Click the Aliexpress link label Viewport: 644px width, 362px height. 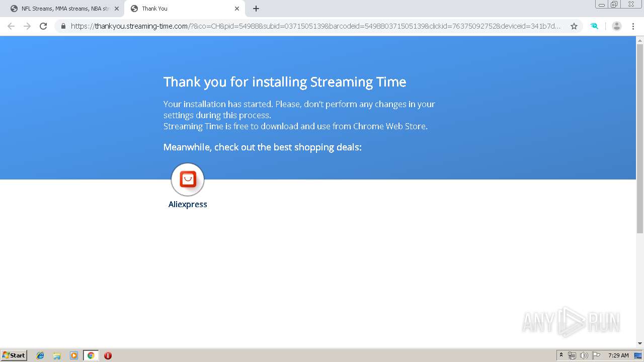(x=188, y=204)
